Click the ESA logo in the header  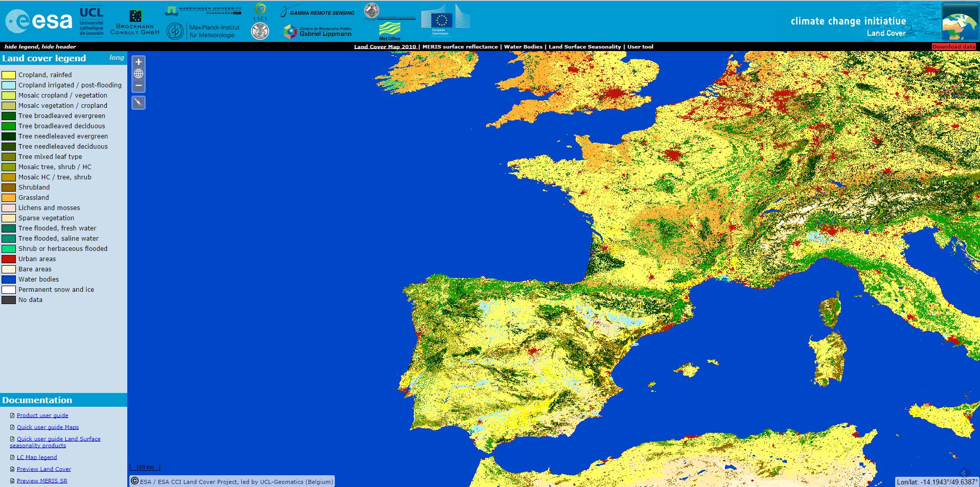point(39,21)
